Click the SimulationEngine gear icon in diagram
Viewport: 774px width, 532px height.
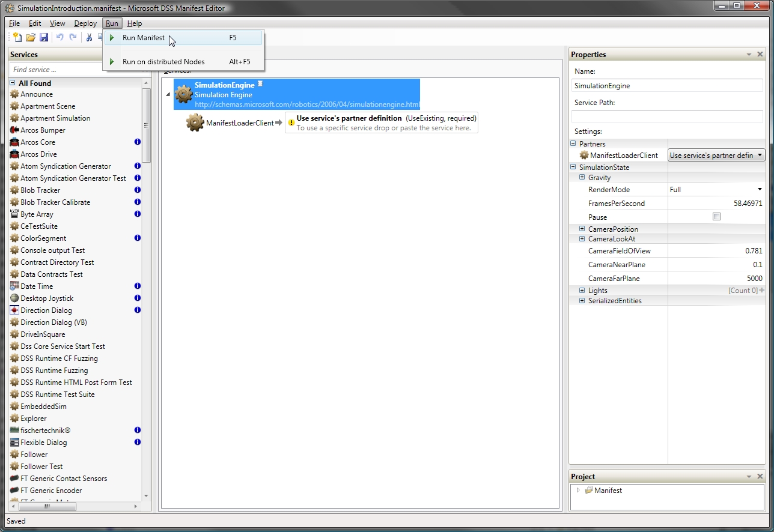[183, 94]
